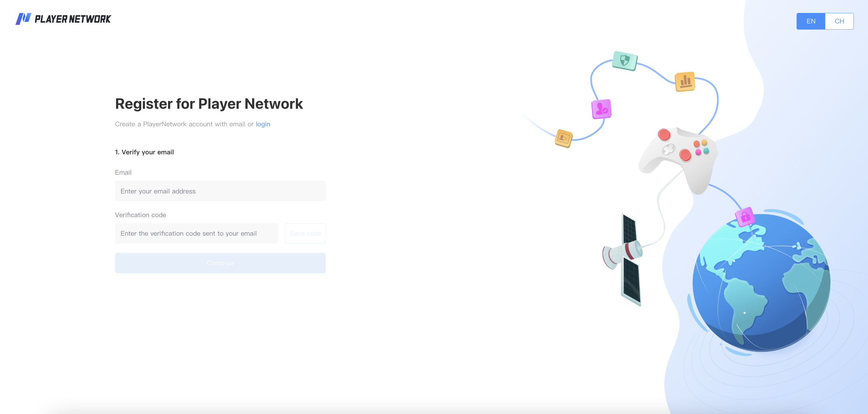Viewport: 868px width, 414px height.
Task: Click the Send code button
Action: [304, 233]
